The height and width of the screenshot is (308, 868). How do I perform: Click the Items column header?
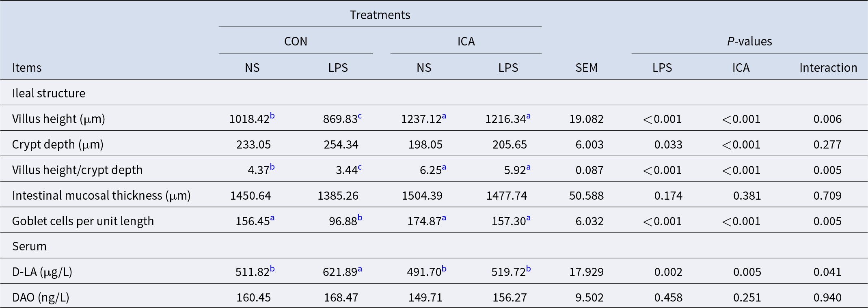[27, 68]
